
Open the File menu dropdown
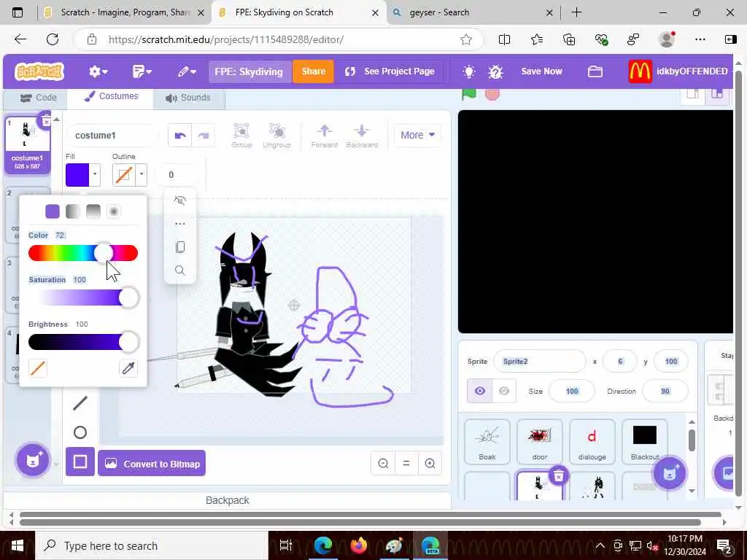(142, 72)
